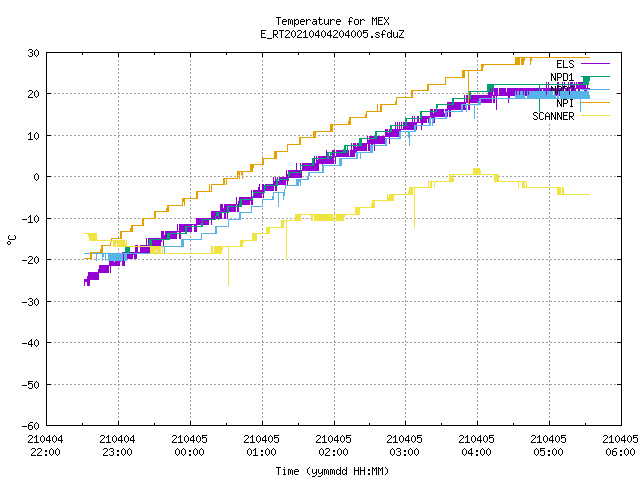This screenshot has width=640, height=480.
Task: Click the NPD1 legend label
Action: pos(562,77)
